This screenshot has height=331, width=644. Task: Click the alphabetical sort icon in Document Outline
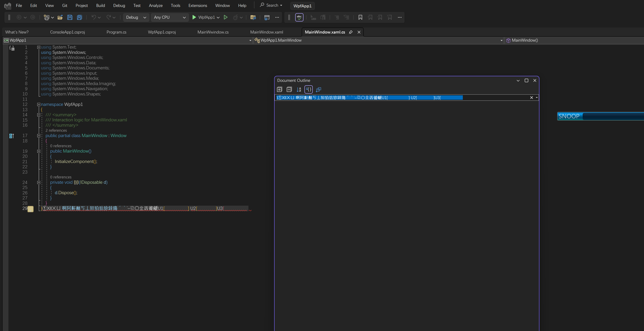point(299,89)
